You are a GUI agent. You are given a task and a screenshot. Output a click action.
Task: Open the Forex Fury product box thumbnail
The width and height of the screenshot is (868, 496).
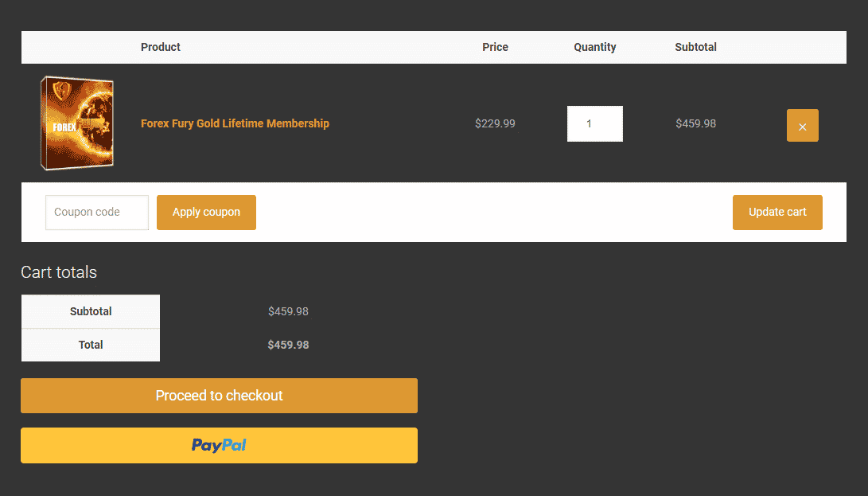pos(77,123)
